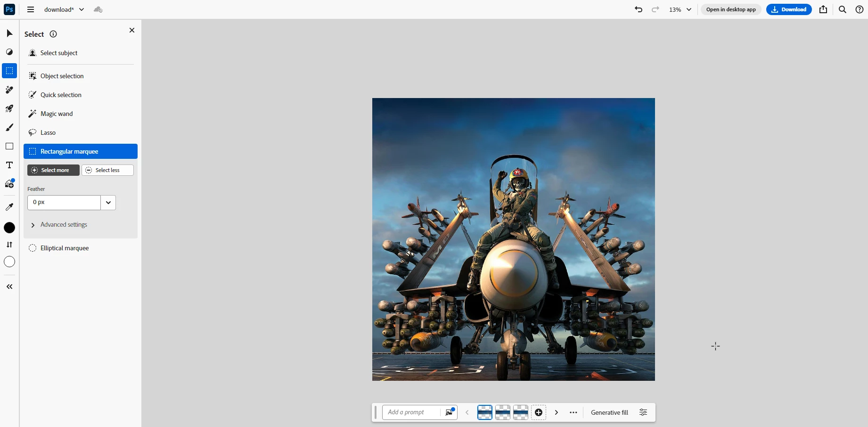Add reference image in prompt box
Image resolution: width=868 pixels, height=427 pixels.
click(450, 412)
